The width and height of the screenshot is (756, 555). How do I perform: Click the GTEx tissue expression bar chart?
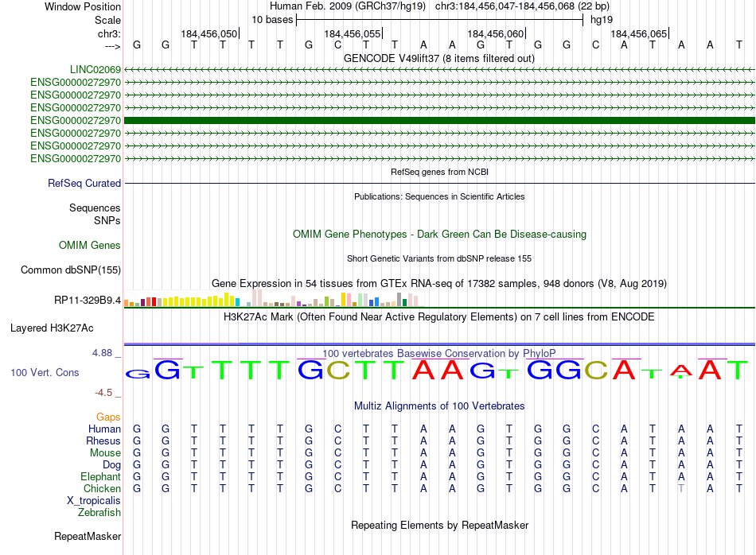(274, 297)
